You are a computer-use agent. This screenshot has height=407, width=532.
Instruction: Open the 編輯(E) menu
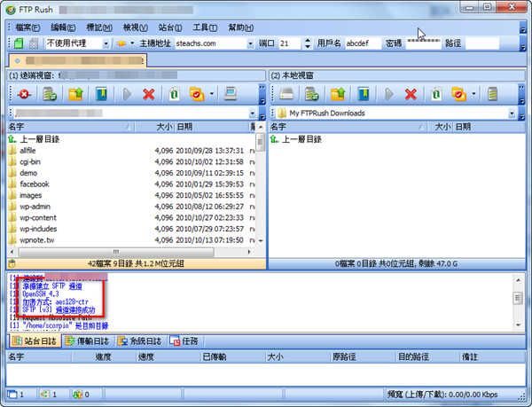pos(63,27)
